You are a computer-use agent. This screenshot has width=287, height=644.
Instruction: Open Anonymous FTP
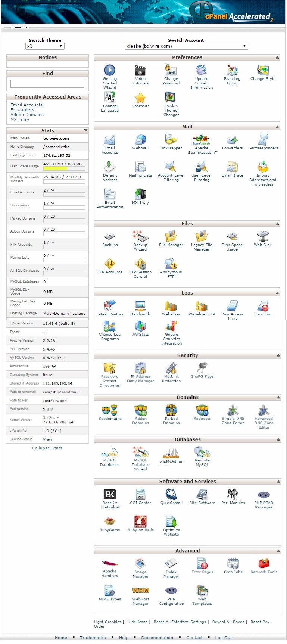coord(171,264)
